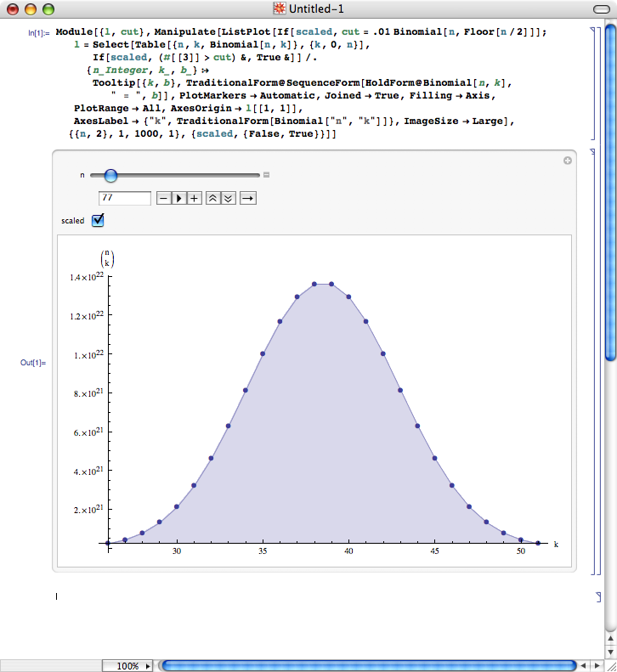Click the Untitled-1 document icon in title bar
The width and height of the screenshot is (617, 672).
tap(278, 9)
